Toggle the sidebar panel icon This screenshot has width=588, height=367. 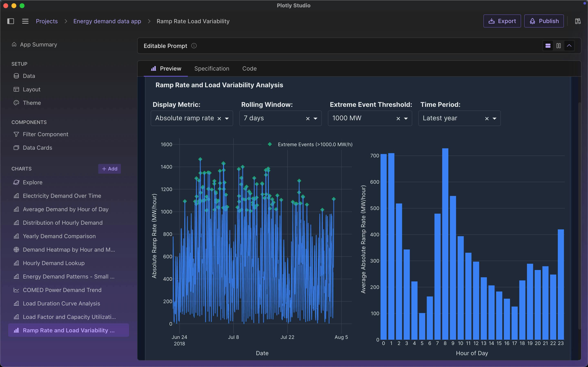click(x=11, y=21)
